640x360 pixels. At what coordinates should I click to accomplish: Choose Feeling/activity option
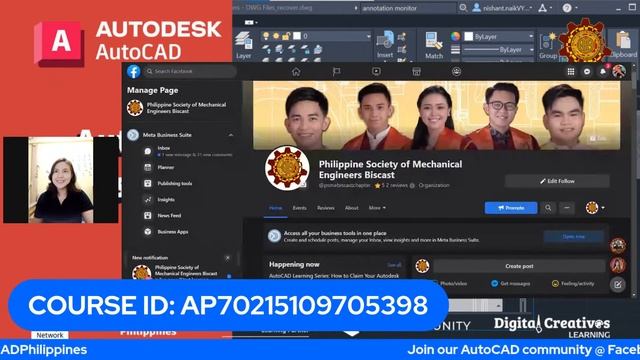(x=573, y=283)
